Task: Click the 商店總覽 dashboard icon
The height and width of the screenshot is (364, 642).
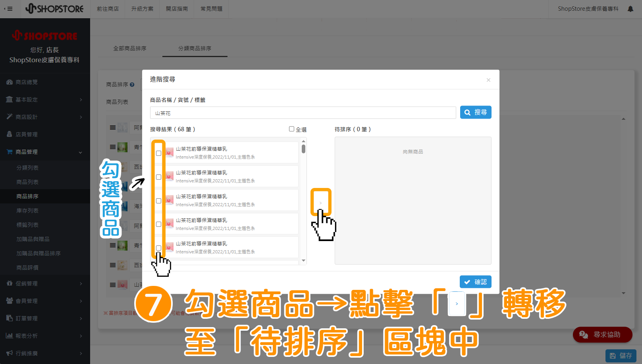Action: 10,82
